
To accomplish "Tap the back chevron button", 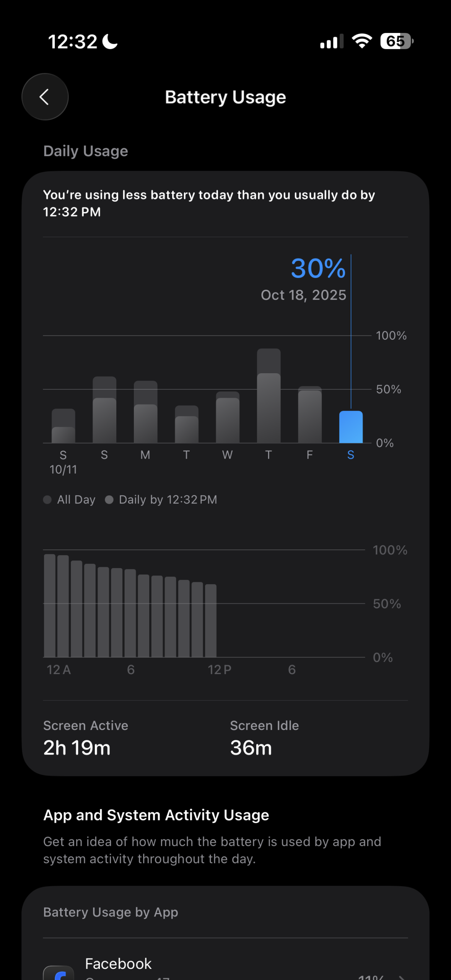I will 45,97.
